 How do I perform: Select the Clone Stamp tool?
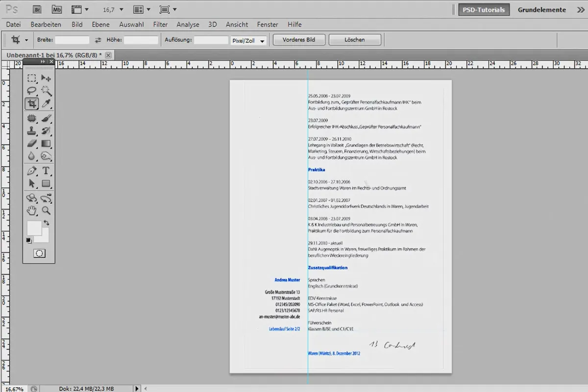point(32,131)
